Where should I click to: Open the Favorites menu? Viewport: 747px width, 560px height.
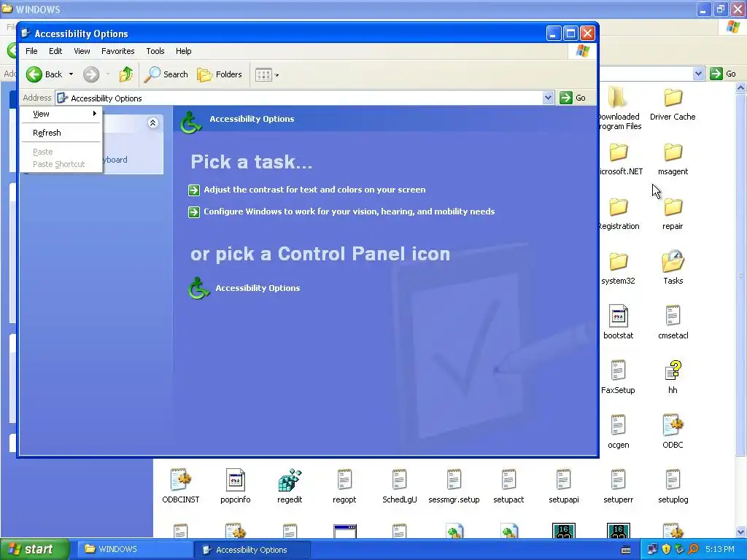[117, 51]
